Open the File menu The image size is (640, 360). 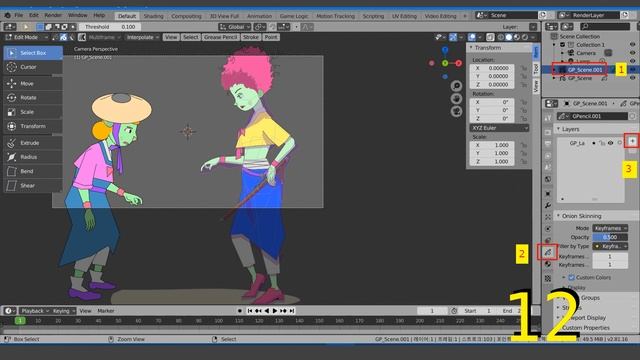click(19, 15)
